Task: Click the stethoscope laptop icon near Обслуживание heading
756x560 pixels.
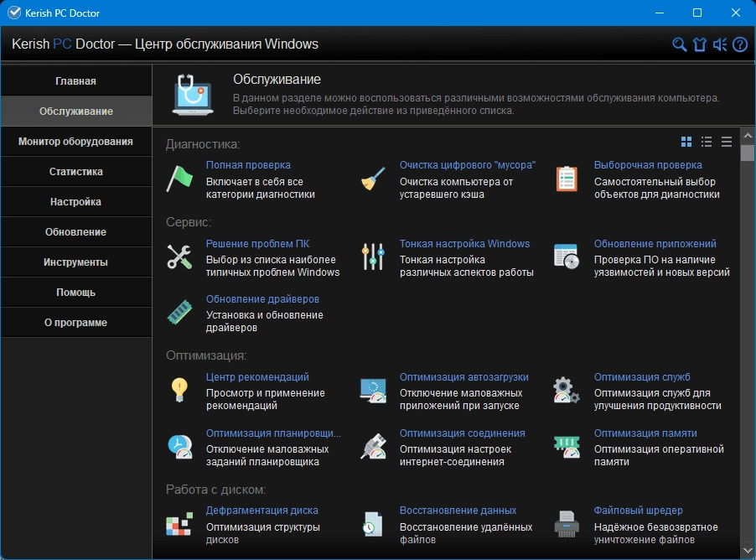Action: coord(193,95)
